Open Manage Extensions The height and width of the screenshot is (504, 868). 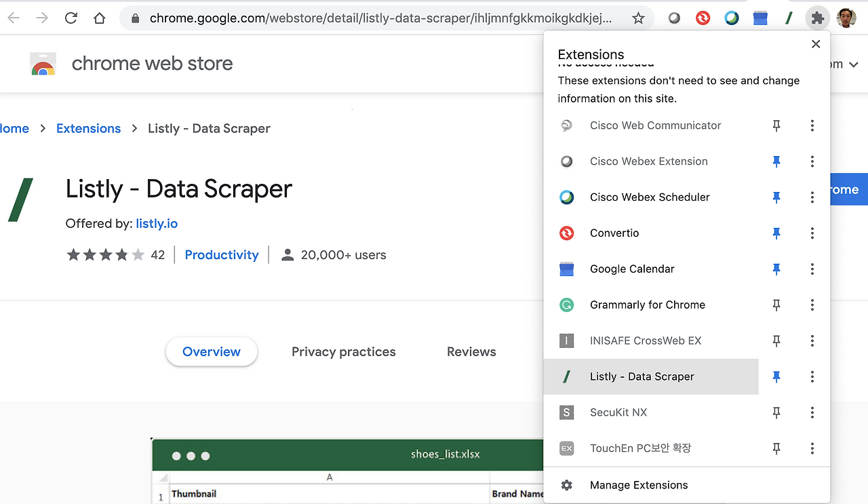coord(687,485)
